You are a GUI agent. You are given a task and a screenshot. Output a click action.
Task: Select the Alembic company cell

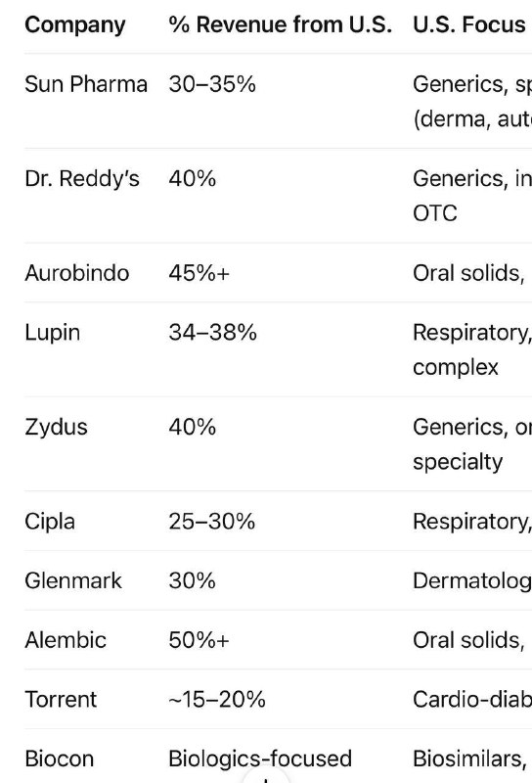coord(66,640)
